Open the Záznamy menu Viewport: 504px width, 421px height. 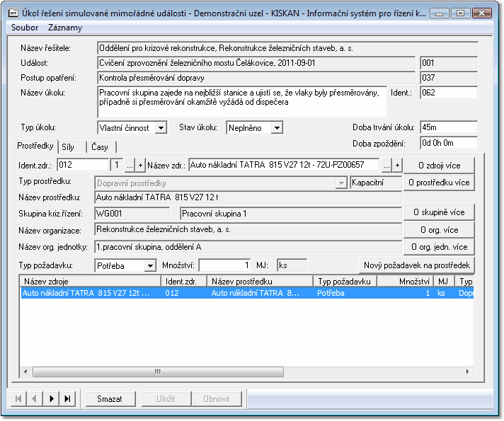(65, 28)
